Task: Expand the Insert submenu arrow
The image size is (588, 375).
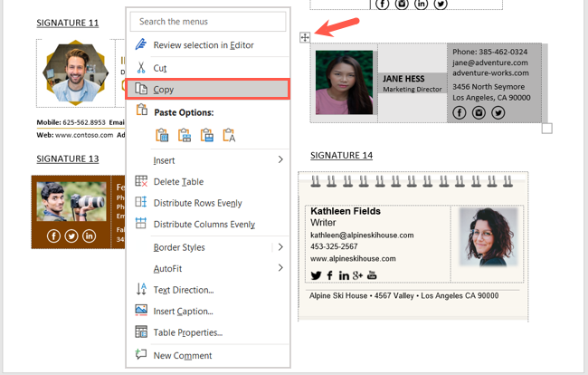Action: pyautogui.click(x=280, y=160)
